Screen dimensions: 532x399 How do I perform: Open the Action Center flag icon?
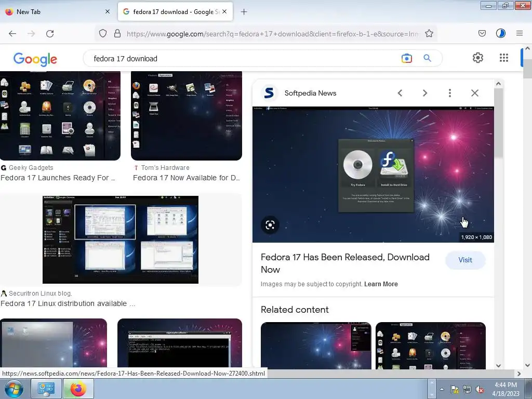(x=454, y=390)
